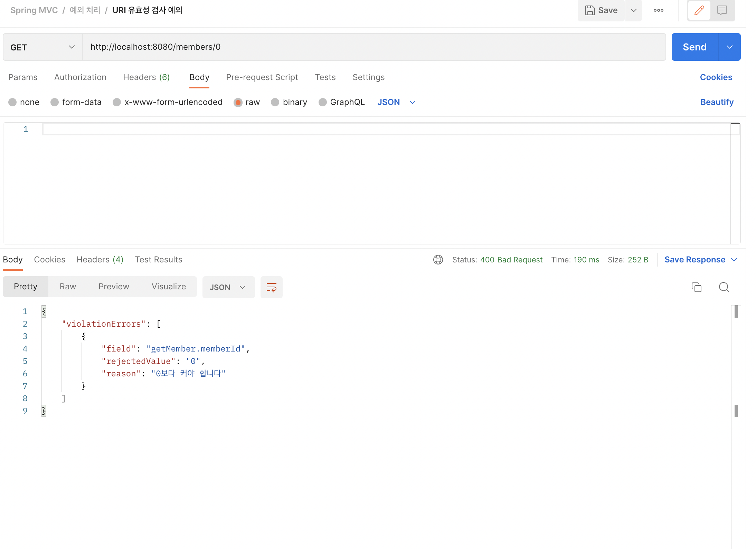Switch to the Authorization tab
Viewport: 756px width, 549px height.
pyautogui.click(x=80, y=77)
